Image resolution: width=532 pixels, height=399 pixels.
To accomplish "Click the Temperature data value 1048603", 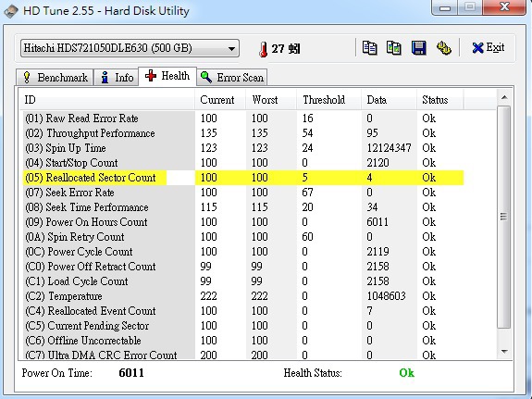I will [386, 296].
